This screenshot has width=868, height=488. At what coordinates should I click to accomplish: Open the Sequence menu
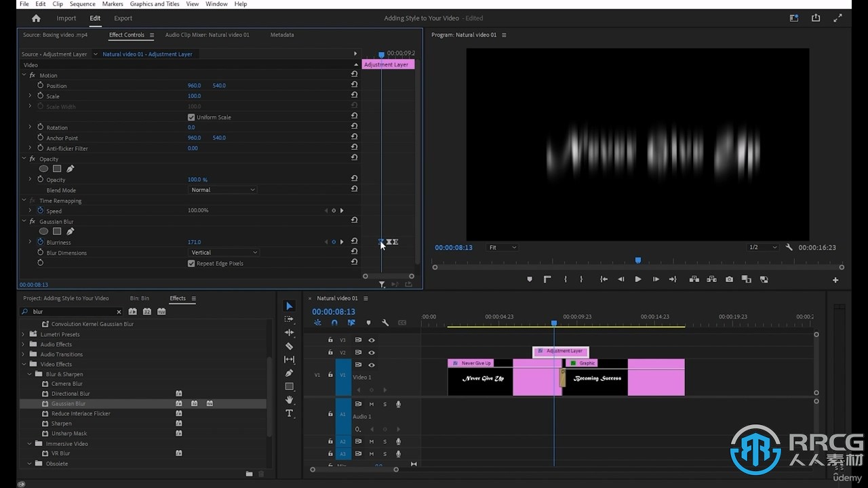click(x=83, y=4)
